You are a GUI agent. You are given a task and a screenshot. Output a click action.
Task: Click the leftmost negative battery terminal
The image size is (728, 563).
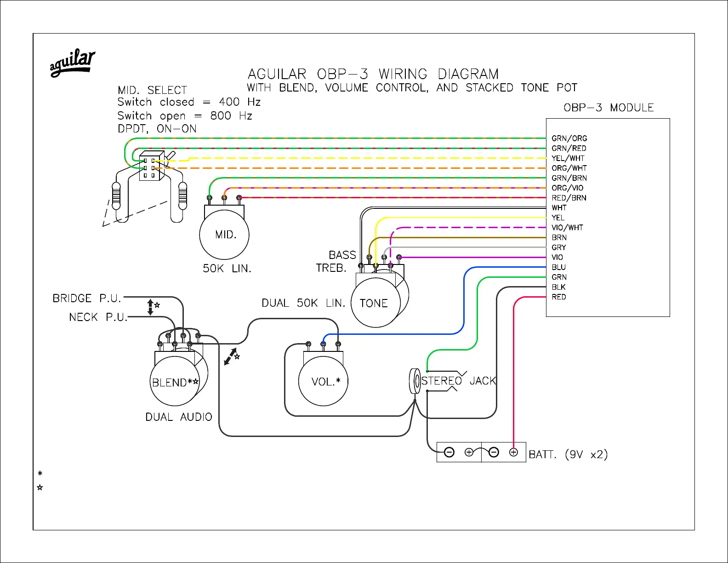(449, 453)
